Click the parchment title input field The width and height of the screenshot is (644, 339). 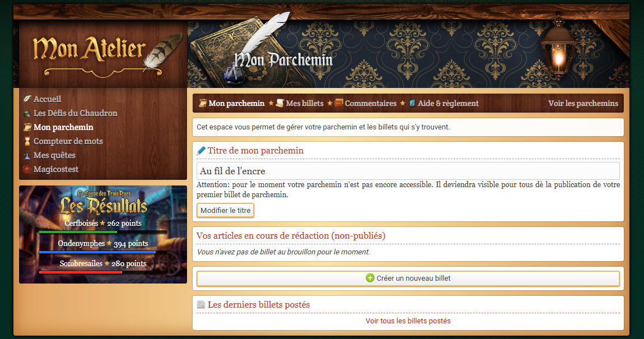point(408,171)
